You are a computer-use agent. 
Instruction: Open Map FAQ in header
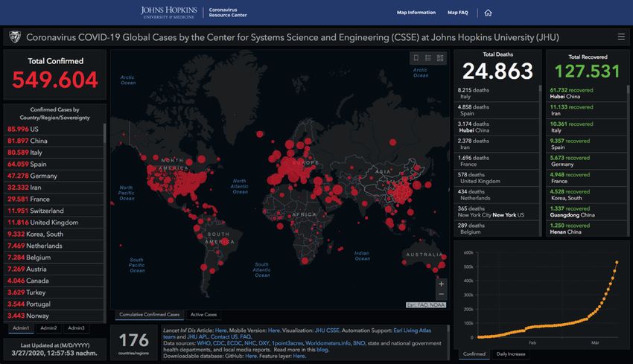(457, 13)
